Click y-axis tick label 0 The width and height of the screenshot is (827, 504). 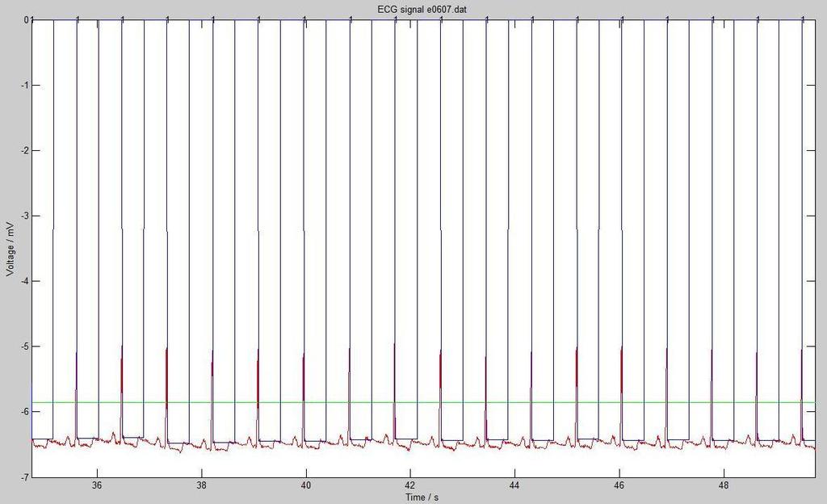(26, 20)
